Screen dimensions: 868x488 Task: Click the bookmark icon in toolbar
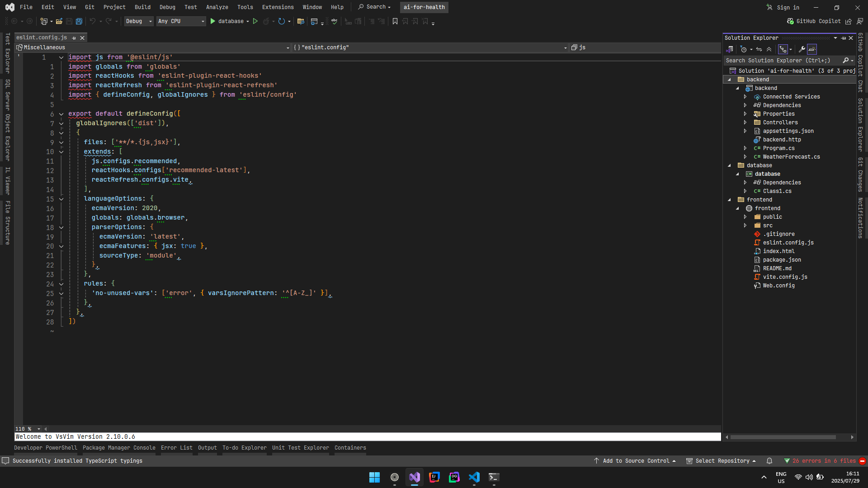point(395,21)
